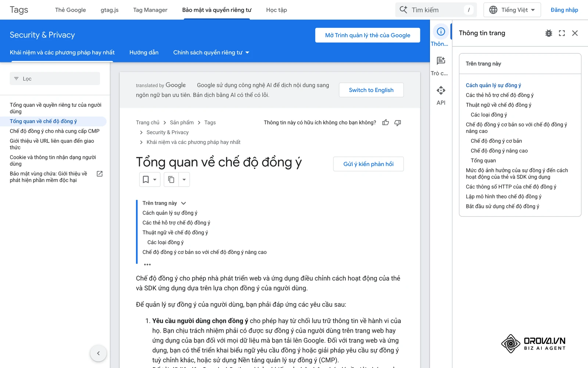Click the three dots to show more contents
Image resolution: width=588 pixels, height=368 pixels.
(147, 265)
